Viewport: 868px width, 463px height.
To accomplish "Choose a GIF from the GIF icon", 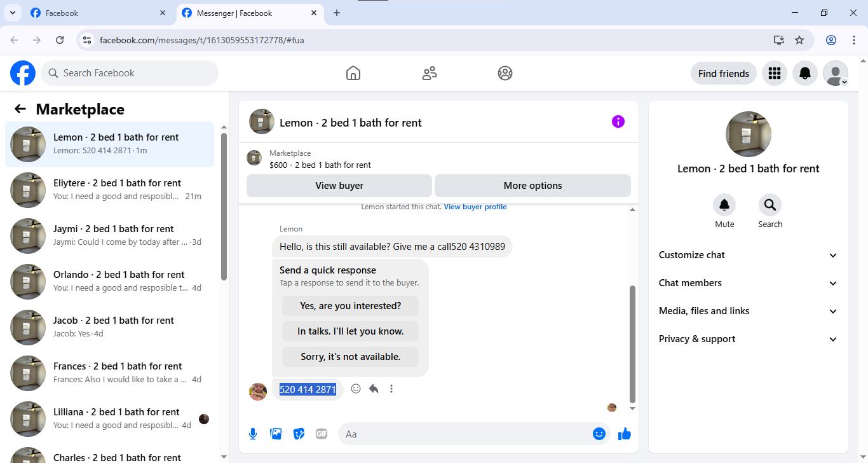I will pos(322,434).
